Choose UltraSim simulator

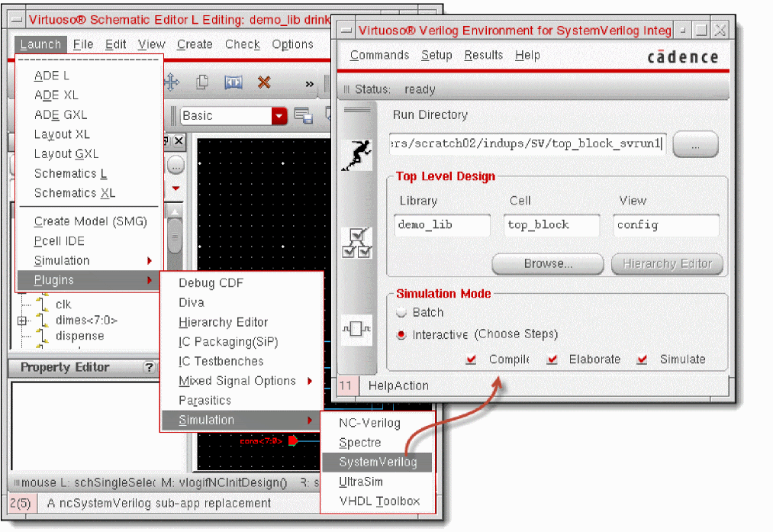pyautogui.click(x=377, y=482)
